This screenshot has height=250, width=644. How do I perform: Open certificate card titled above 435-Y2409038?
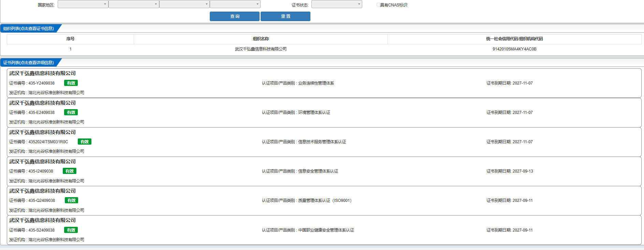coord(42,73)
